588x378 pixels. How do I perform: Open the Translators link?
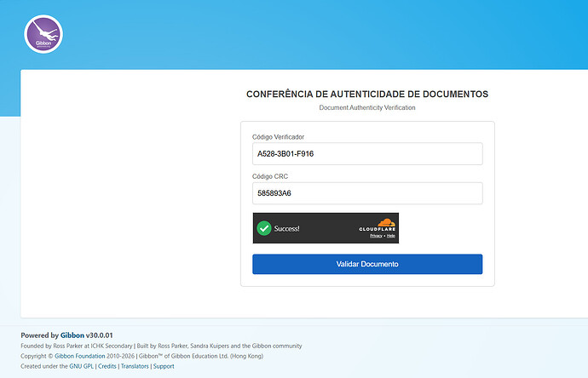(135, 366)
